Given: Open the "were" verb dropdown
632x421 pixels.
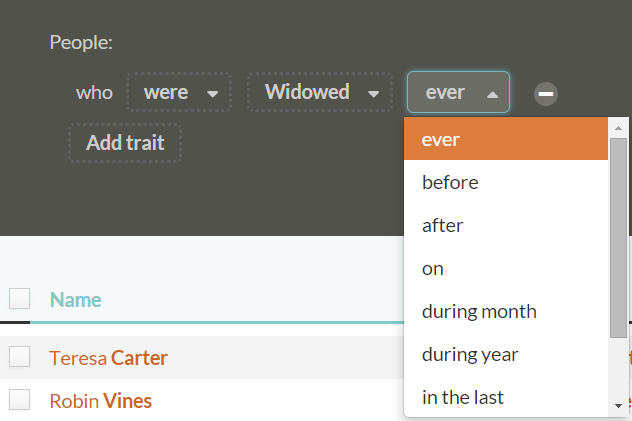Looking at the screenshot, I should (x=179, y=92).
